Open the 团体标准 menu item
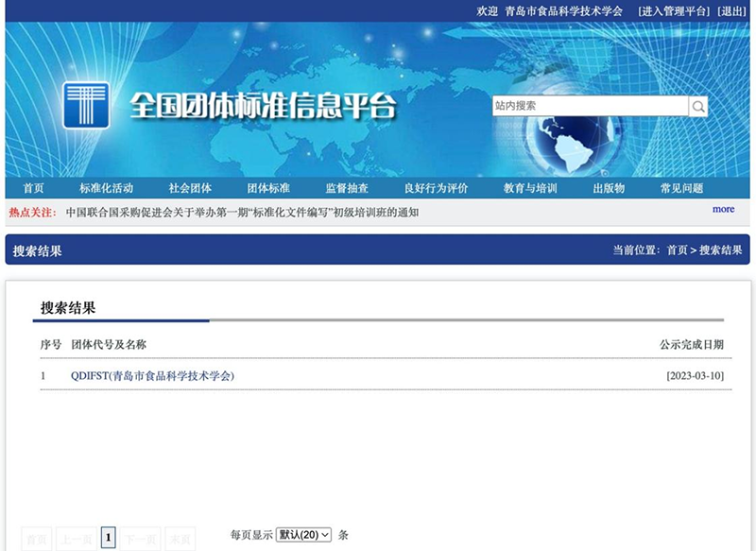 (268, 188)
